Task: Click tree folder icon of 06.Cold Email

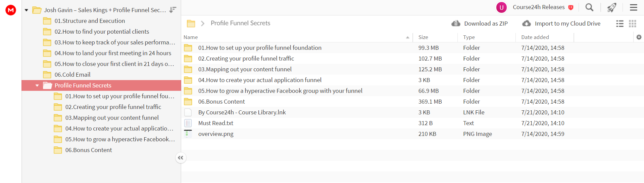Action: pyautogui.click(x=47, y=75)
